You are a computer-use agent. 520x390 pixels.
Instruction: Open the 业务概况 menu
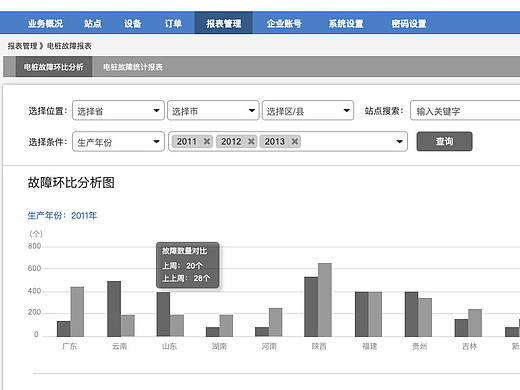click(x=45, y=23)
